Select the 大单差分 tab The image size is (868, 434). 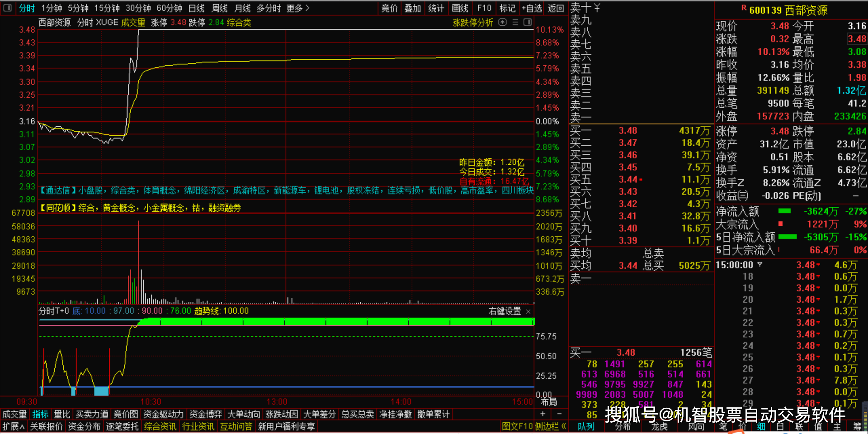coord(320,414)
